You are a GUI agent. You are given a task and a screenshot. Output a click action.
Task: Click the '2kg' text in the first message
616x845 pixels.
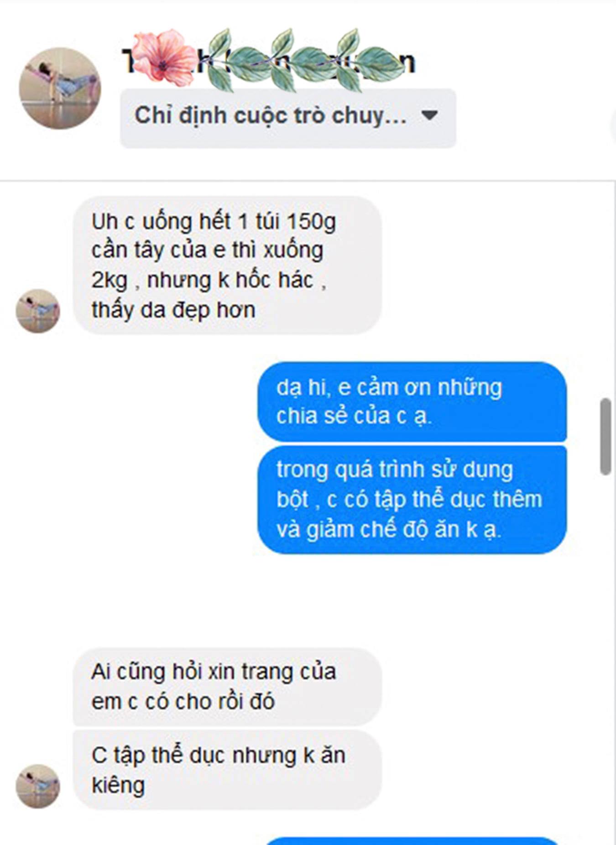109,281
